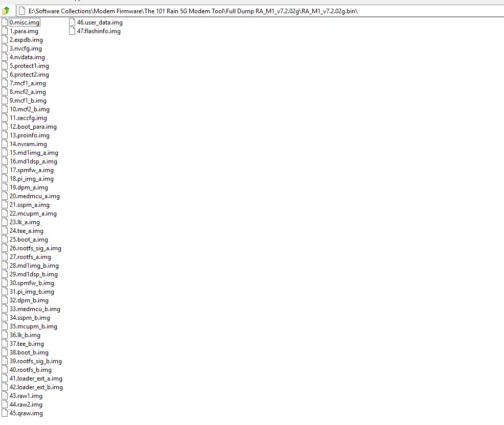Click the file icon of 3.nvcfg.img

pos(5,48)
